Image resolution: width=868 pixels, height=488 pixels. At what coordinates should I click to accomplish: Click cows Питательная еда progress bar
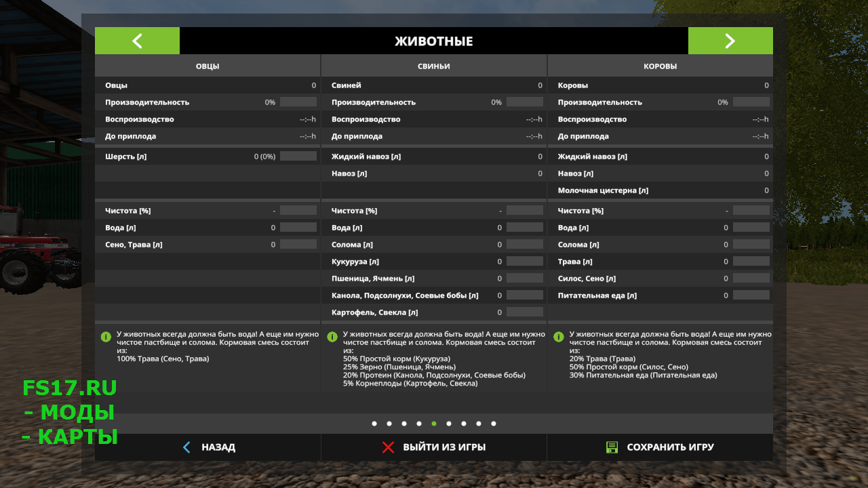click(x=751, y=295)
